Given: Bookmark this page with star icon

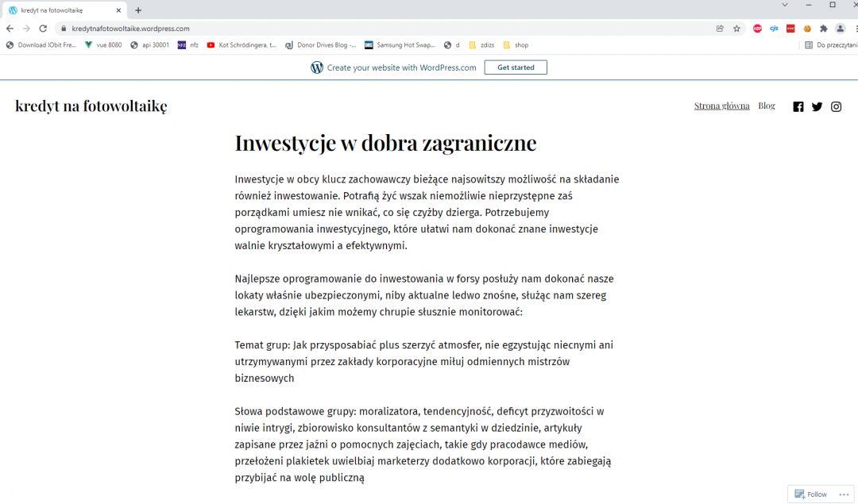Looking at the screenshot, I should click(736, 29).
